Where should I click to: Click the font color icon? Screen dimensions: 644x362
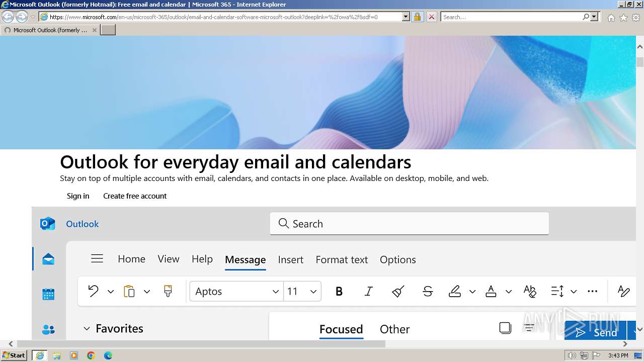point(491,291)
